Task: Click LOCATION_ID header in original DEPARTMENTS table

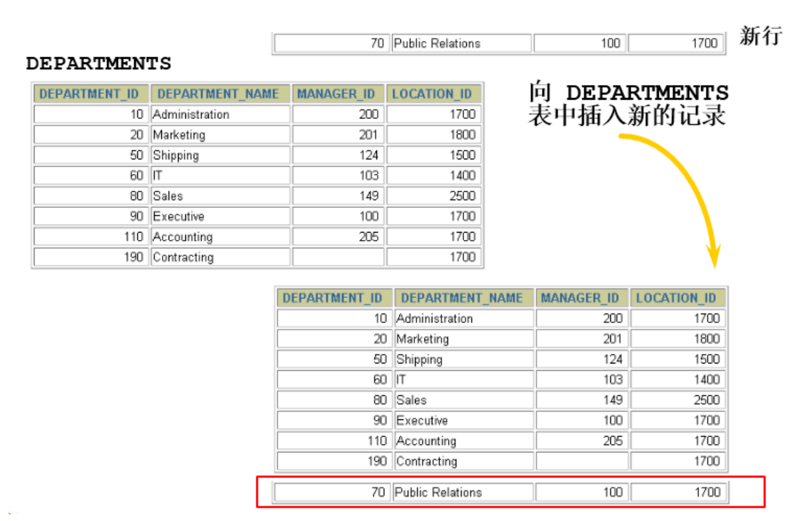Action: [434, 94]
